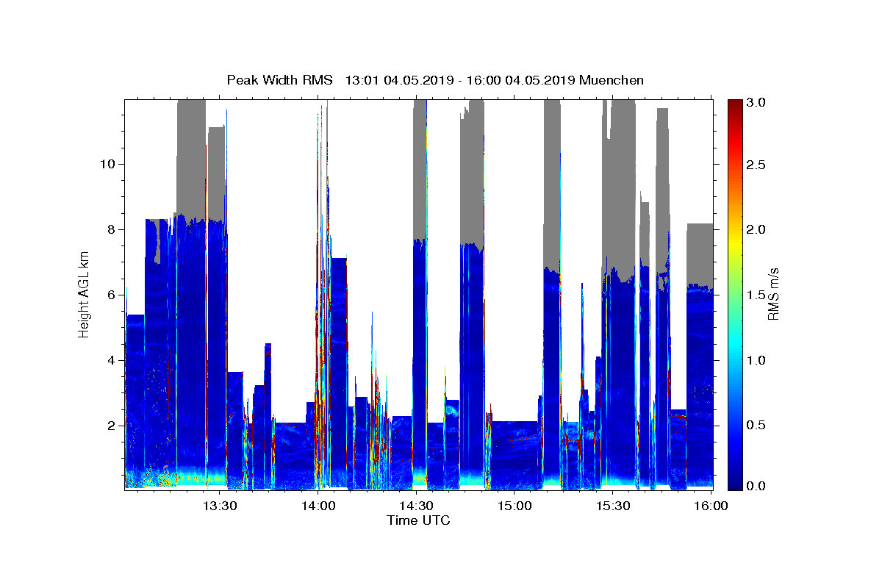Click the yellow region of the colorbar

(x=735, y=229)
